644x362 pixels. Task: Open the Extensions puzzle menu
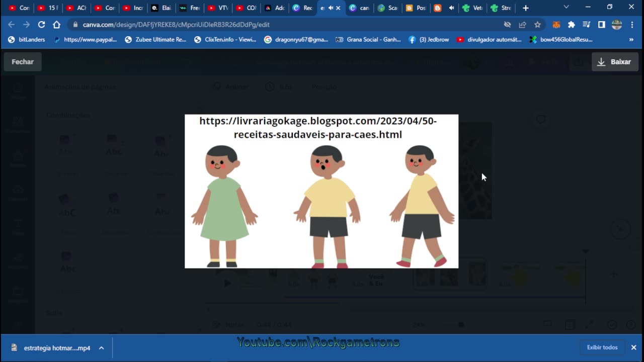click(x=571, y=24)
